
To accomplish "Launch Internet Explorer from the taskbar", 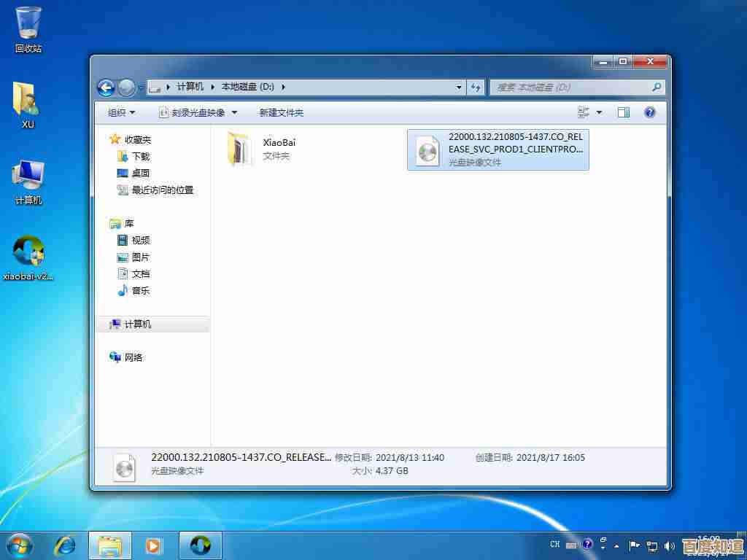I will [65, 545].
